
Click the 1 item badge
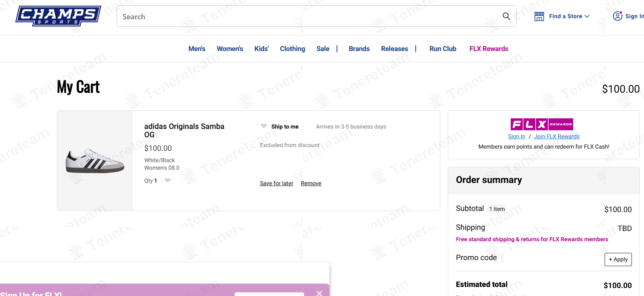pyautogui.click(x=497, y=209)
